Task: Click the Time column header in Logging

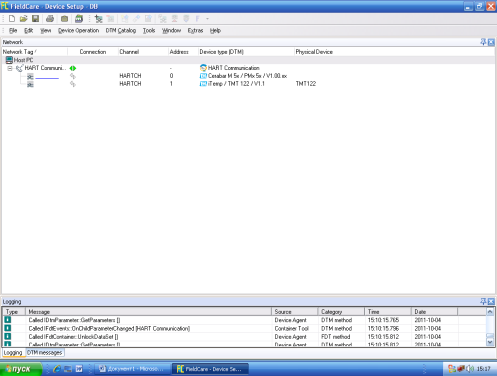Action: [x=388, y=312]
